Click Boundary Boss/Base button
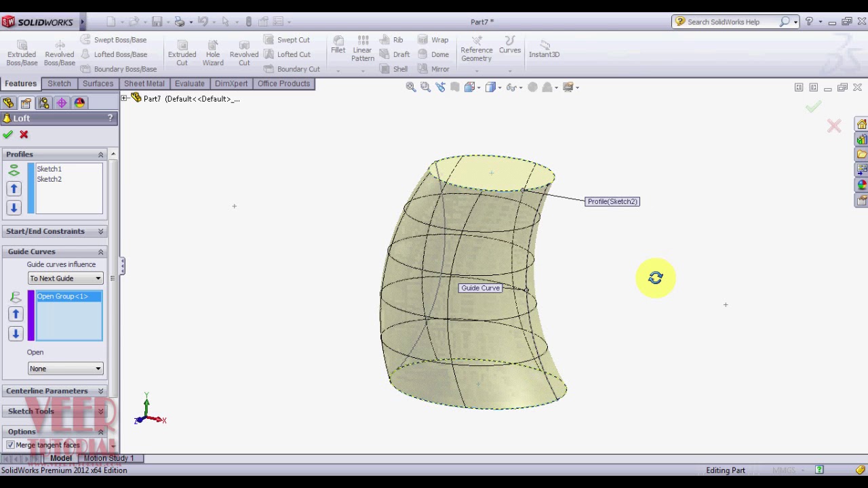 (119, 69)
